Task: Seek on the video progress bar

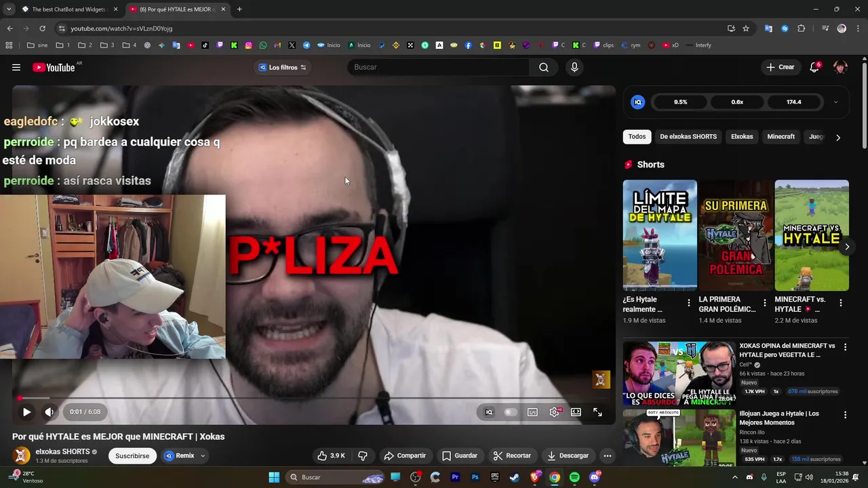Action: click(x=313, y=399)
